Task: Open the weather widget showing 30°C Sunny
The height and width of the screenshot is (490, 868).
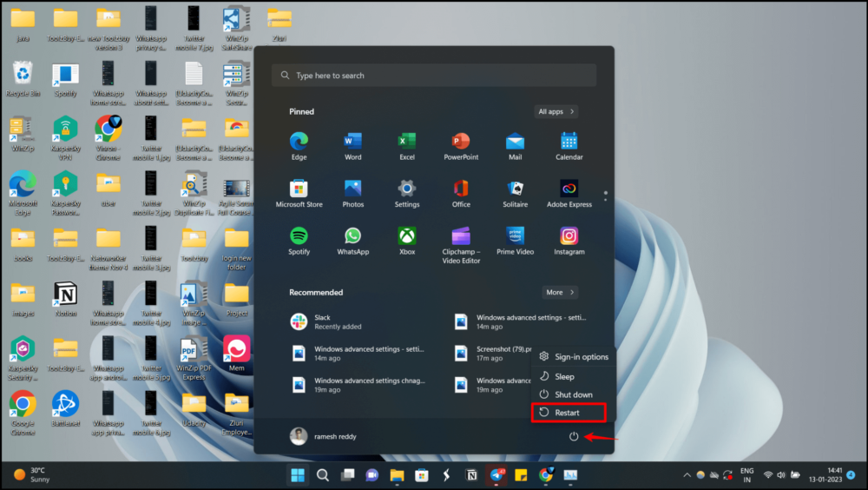Action: tap(32, 475)
